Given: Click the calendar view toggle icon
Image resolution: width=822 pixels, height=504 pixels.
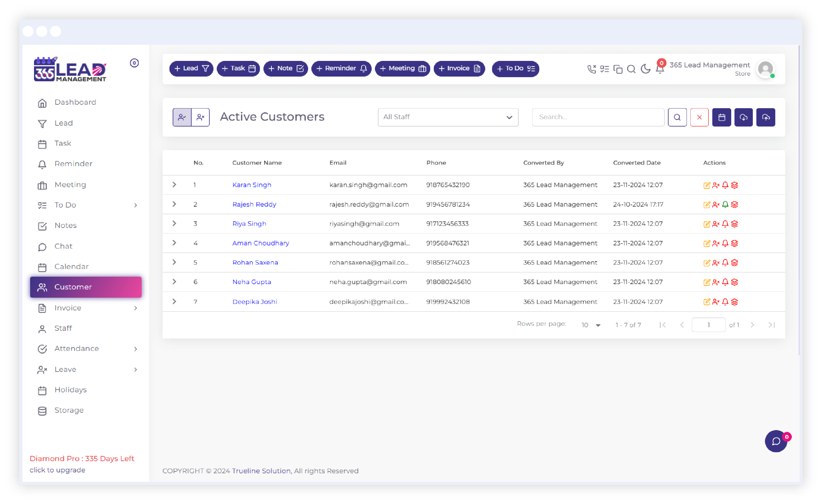Looking at the screenshot, I should click(x=721, y=117).
